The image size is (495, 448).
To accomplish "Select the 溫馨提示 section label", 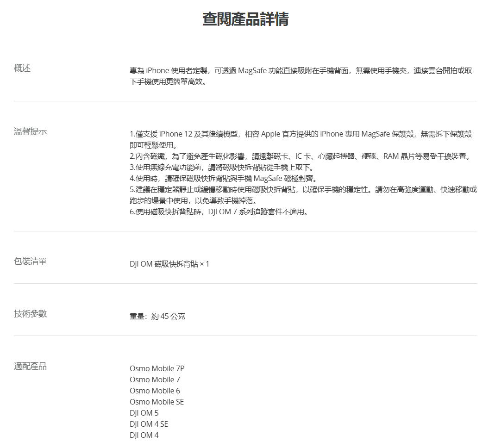I will coord(30,131).
